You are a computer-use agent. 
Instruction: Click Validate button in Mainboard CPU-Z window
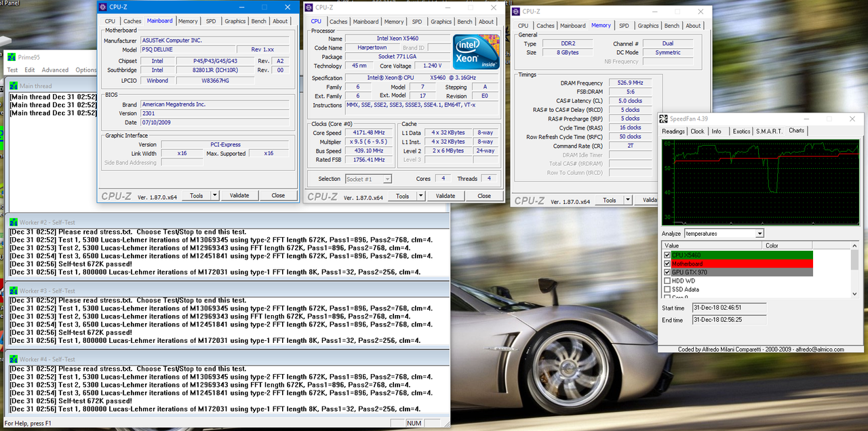coord(239,195)
